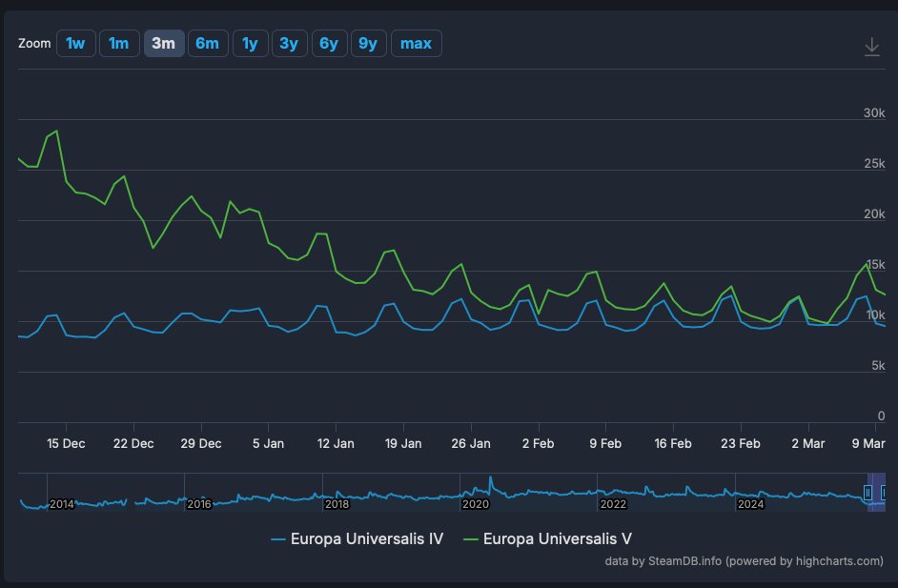The width and height of the screenshot is (898, 588).
Task: Click the 5k y-axis label
Action: [x=878, y=366]
